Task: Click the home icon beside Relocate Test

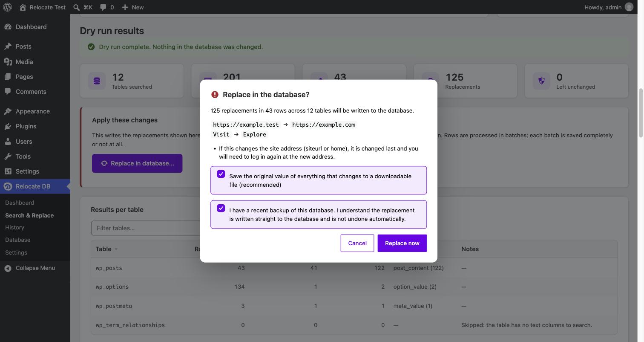Action: coord(23,7)
